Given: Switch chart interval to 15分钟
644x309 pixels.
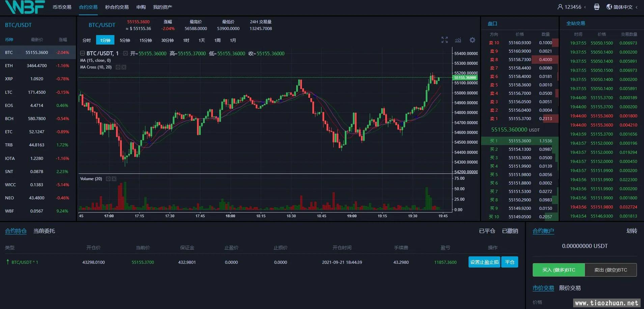Looking at the screenshot, I should [145, 40].
